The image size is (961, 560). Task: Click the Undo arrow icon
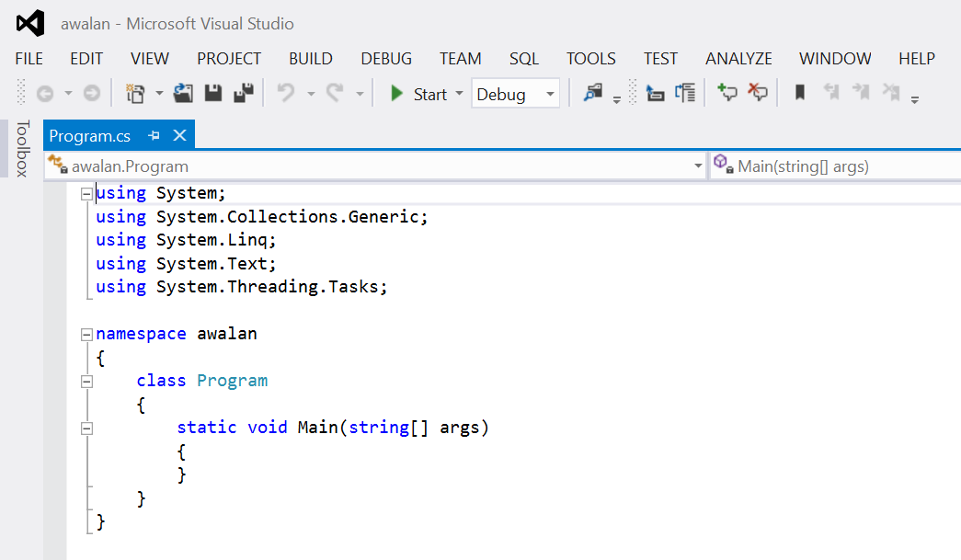(286, 93)
